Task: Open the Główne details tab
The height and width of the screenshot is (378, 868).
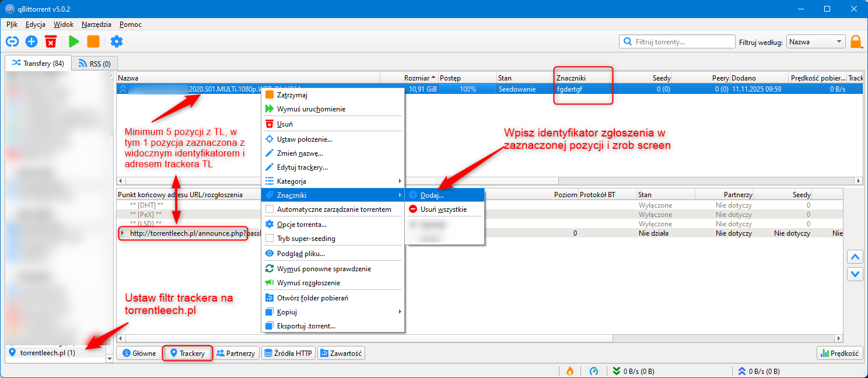Action: pyautogui.click(x=139, y=353)
